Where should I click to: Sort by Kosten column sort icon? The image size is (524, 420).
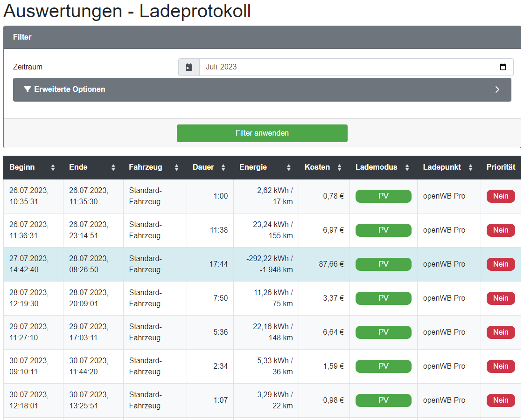click(339, 167)
